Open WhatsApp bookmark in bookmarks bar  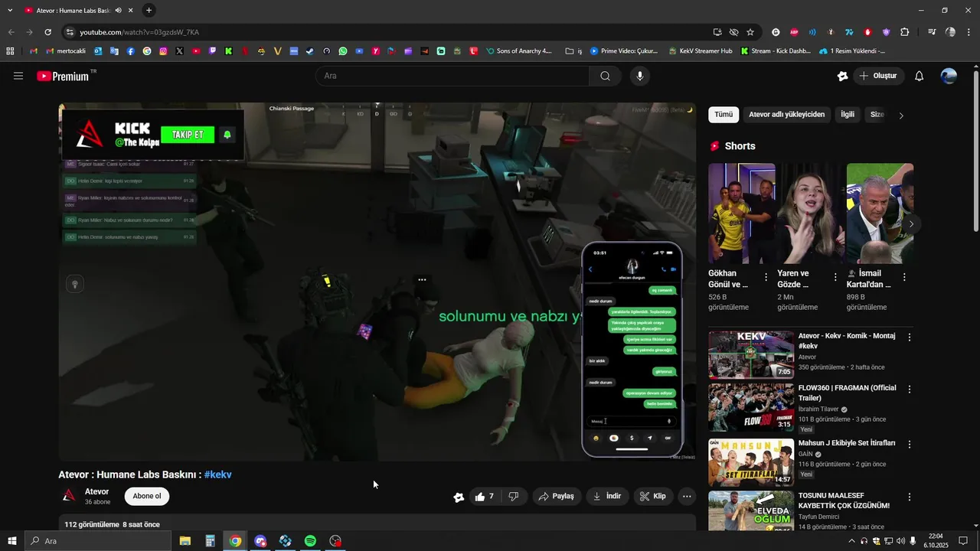(343, 51)
